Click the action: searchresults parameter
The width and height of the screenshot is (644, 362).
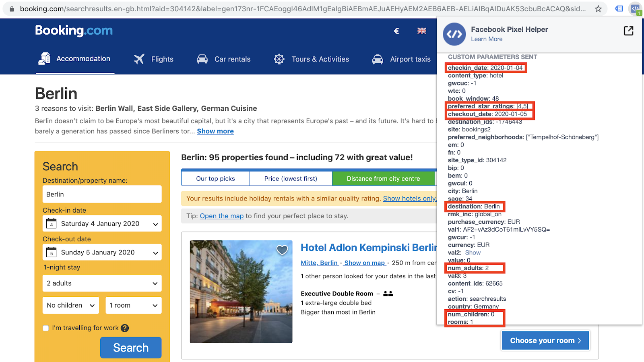pyautogui.click(x=477, y=299)
